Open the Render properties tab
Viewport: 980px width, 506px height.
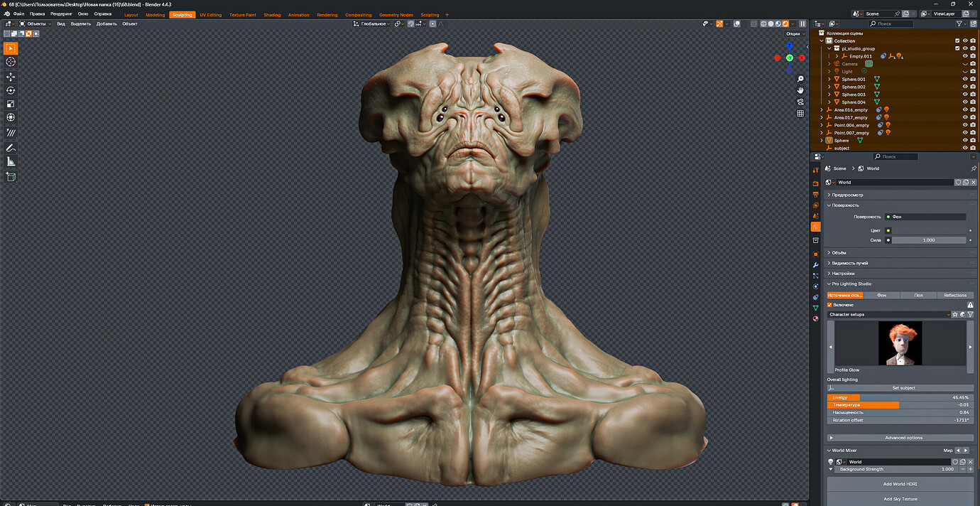tap(816, 183)
